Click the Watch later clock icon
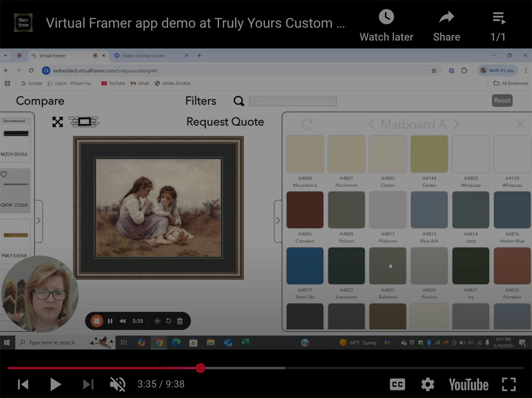The height and width of the screenshot is (398, 532). [x=386, y=18]
